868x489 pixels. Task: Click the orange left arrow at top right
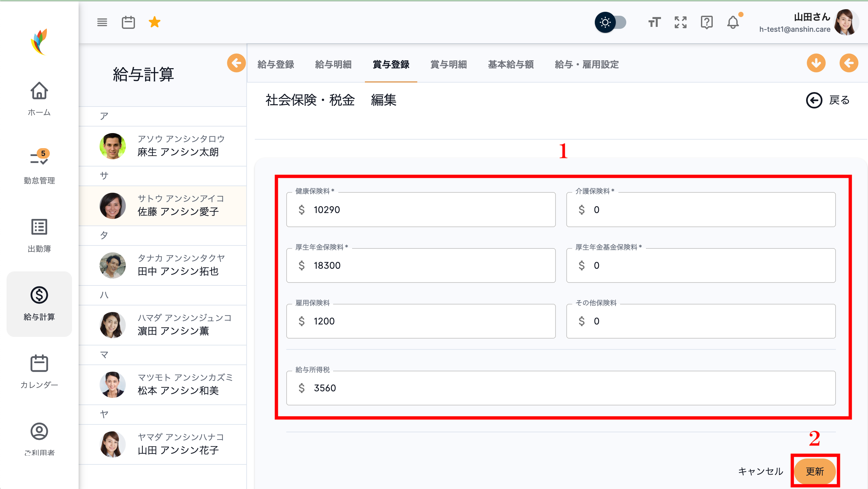point(848,63)
